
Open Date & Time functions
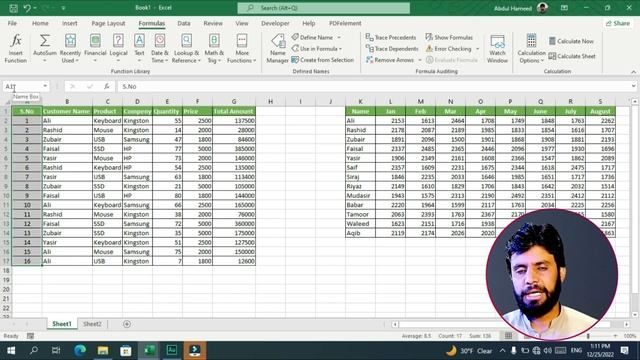point(160,48)
